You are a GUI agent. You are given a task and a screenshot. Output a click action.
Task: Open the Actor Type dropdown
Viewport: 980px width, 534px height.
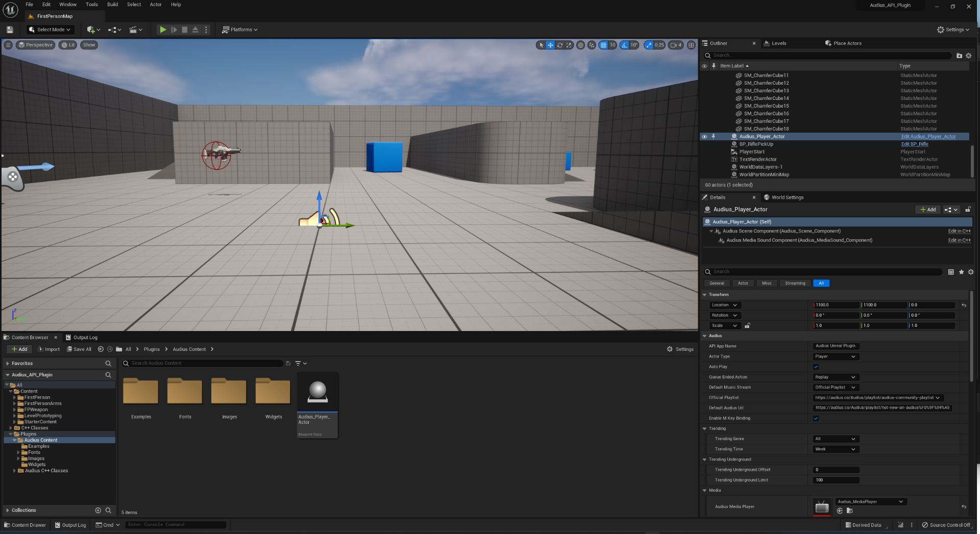pos(836,357)
